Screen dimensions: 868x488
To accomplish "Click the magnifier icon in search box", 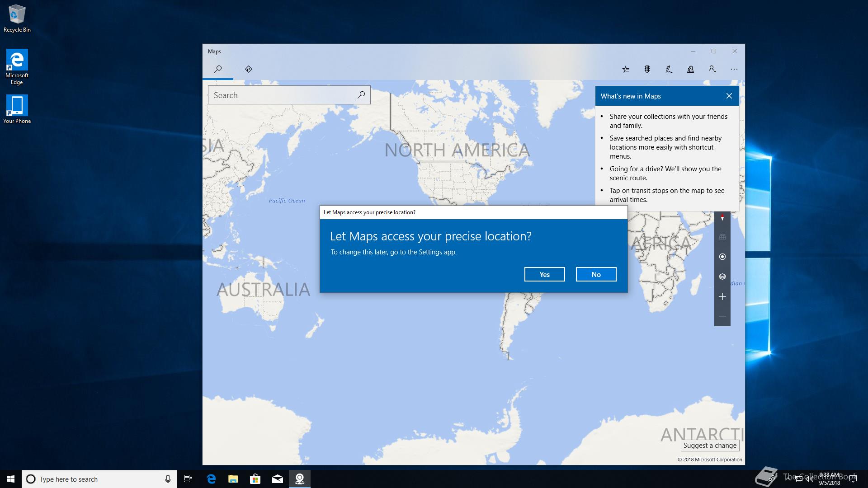I will coord(361,95).
